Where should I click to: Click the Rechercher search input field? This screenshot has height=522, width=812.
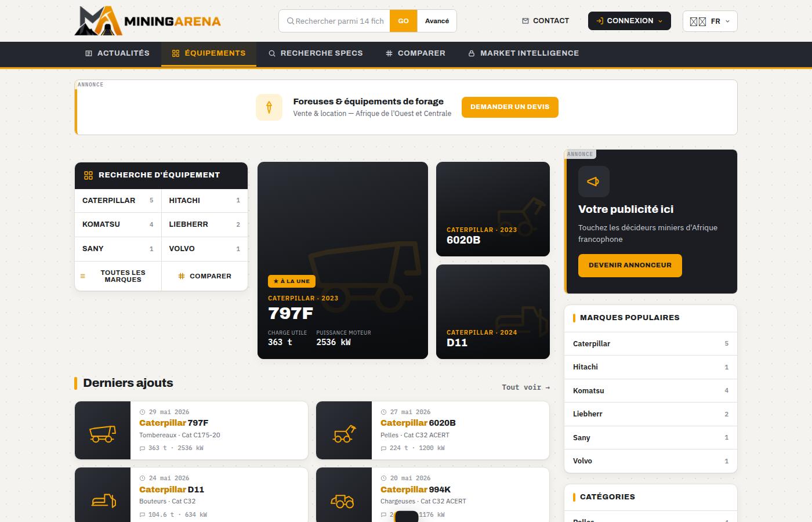click(340, 21)
